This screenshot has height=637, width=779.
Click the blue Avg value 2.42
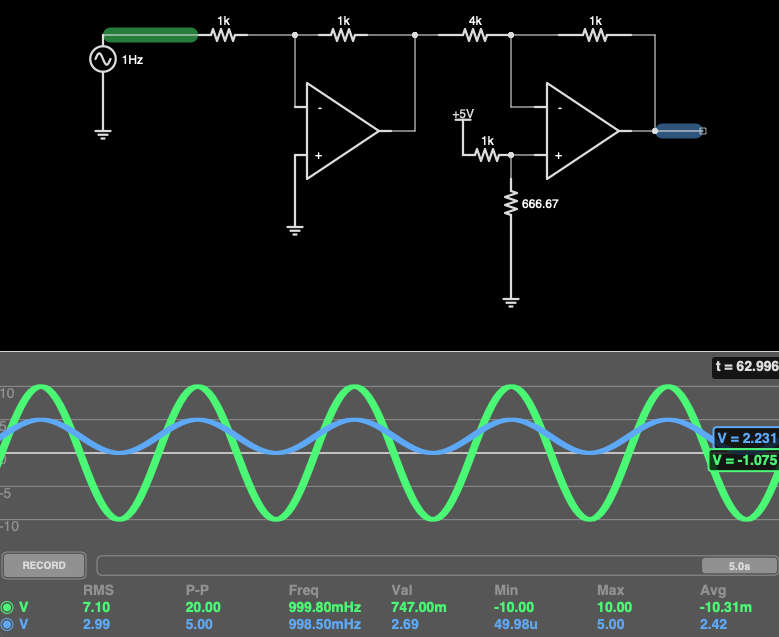pyautogui.click(x=713, y=624)
